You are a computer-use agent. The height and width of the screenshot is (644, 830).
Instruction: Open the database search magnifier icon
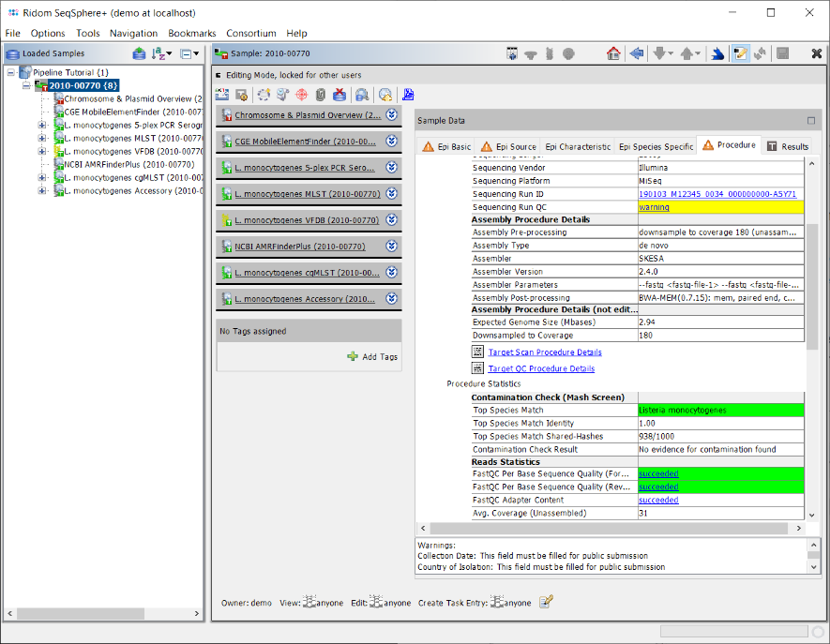pyautogui.click(x=361, y=95)
